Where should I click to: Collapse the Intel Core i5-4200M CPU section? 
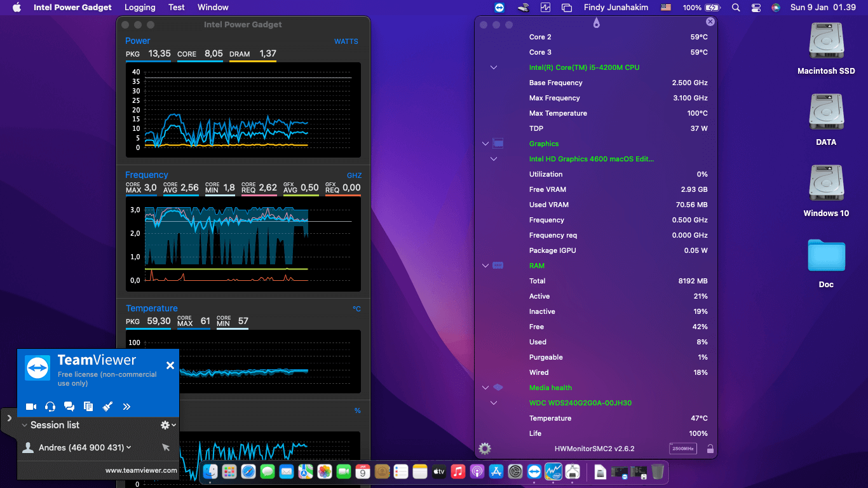coord(494,67)
